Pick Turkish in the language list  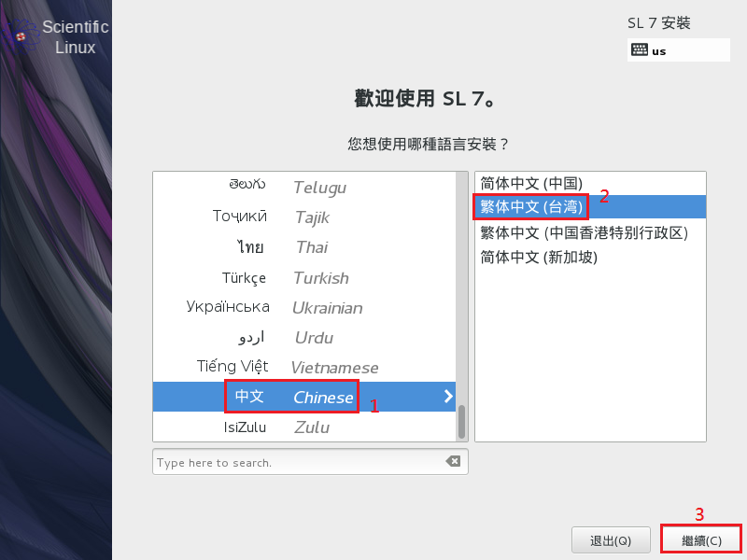304,277
